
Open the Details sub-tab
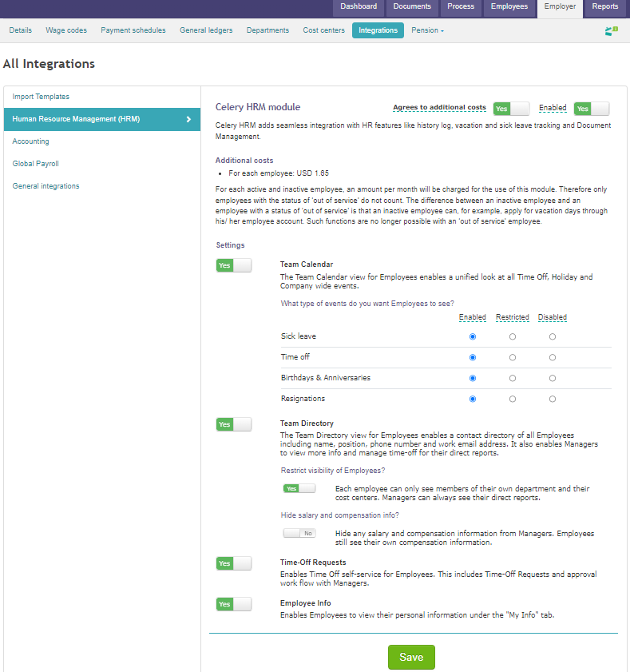21,30
